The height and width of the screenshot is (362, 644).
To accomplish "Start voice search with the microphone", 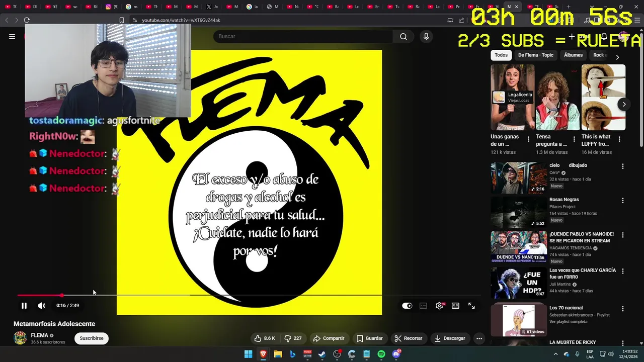I will [x=426, y=36].
